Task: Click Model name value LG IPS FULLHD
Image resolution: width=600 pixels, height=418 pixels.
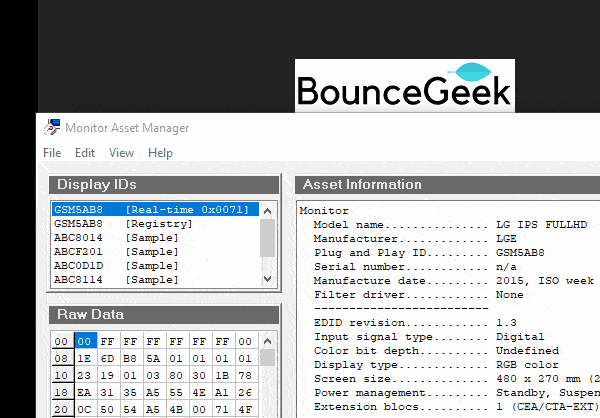Action: click(x=541, y=225)
